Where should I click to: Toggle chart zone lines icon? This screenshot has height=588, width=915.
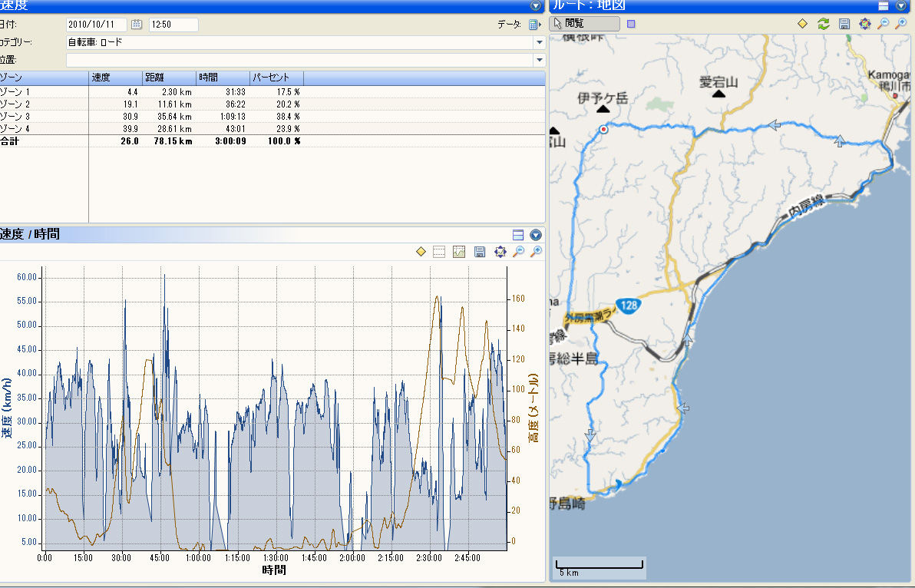(439, 252)
